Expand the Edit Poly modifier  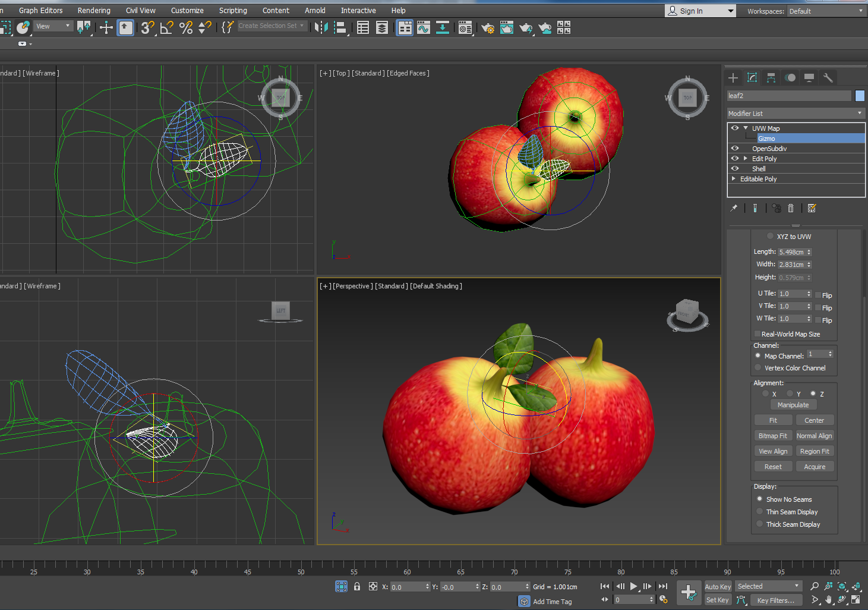coord(746,159)
